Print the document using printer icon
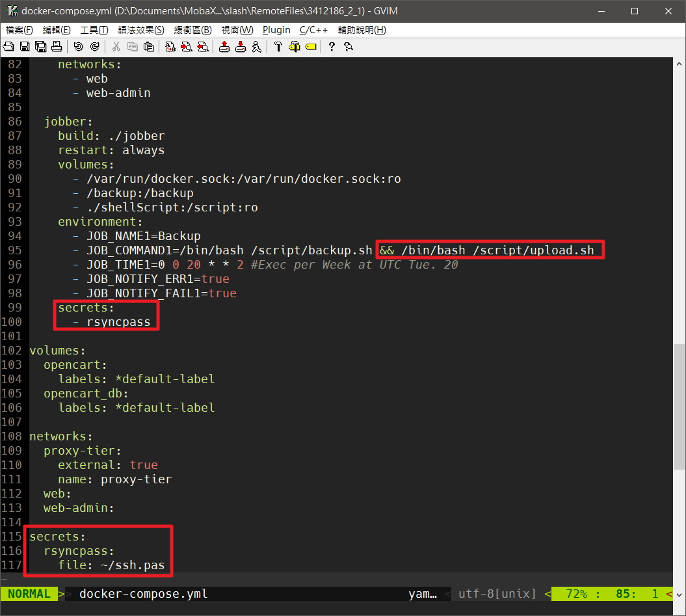 pos(56,46)
